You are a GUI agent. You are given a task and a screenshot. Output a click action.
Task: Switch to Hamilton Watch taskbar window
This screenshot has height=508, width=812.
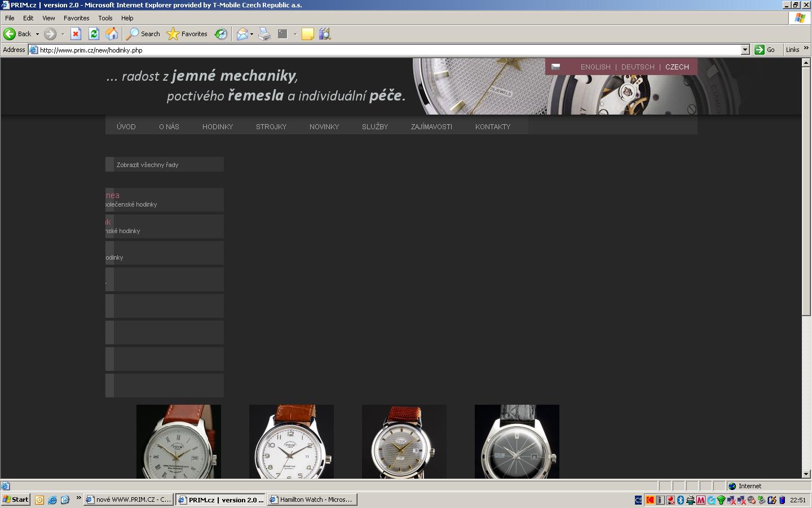click(312, 500)
